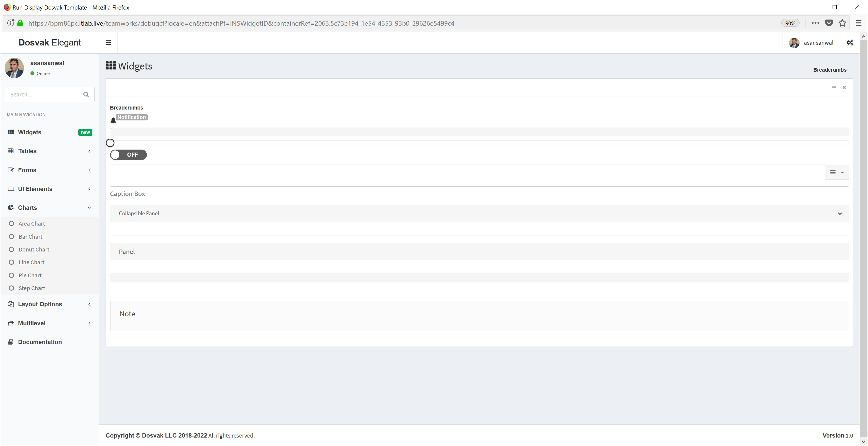Click the Pocket save icon
The image size is (868, 446).
pyautogui.click(x=829, y=23)
